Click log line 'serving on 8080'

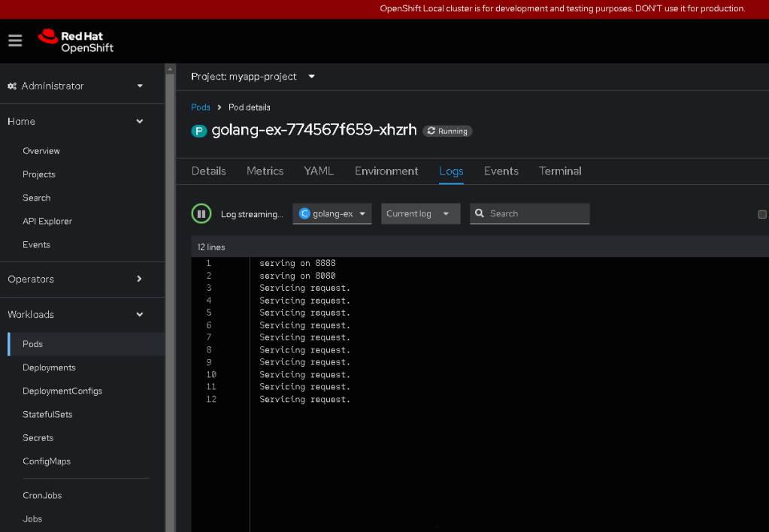click(x=297, y=276)
